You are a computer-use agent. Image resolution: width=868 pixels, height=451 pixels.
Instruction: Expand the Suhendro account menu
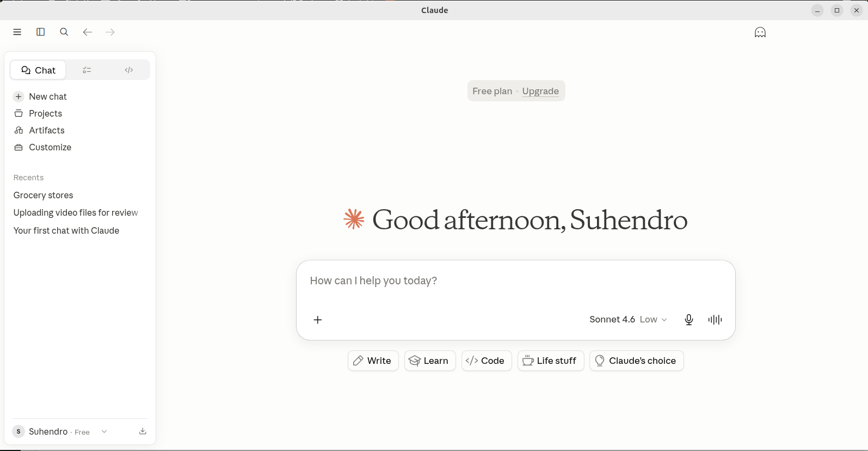(60, 431)
